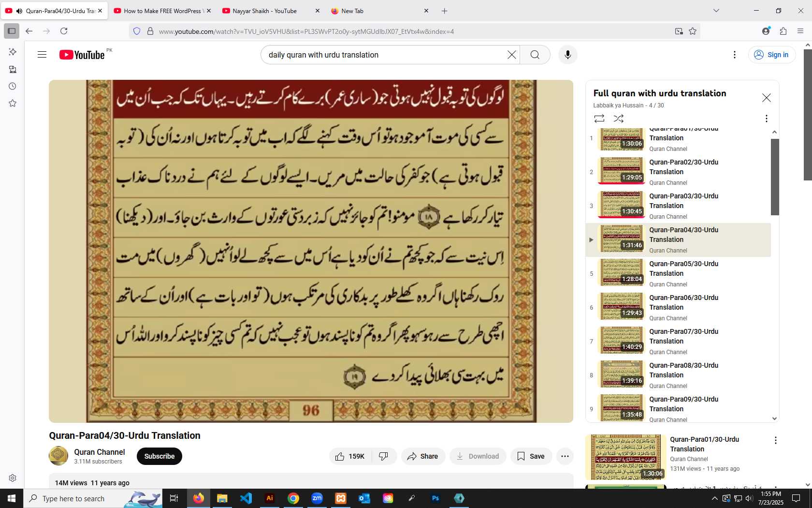The image size is (812, 508).
Task: Reload the current page
Action: click(64, 31)
